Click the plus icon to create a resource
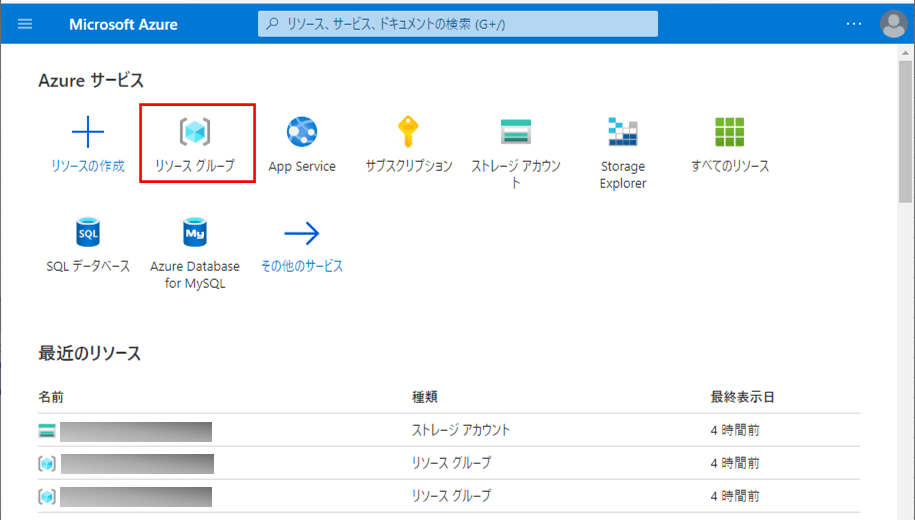This screenshot has height=520, width=915. [x=88, y=131]
